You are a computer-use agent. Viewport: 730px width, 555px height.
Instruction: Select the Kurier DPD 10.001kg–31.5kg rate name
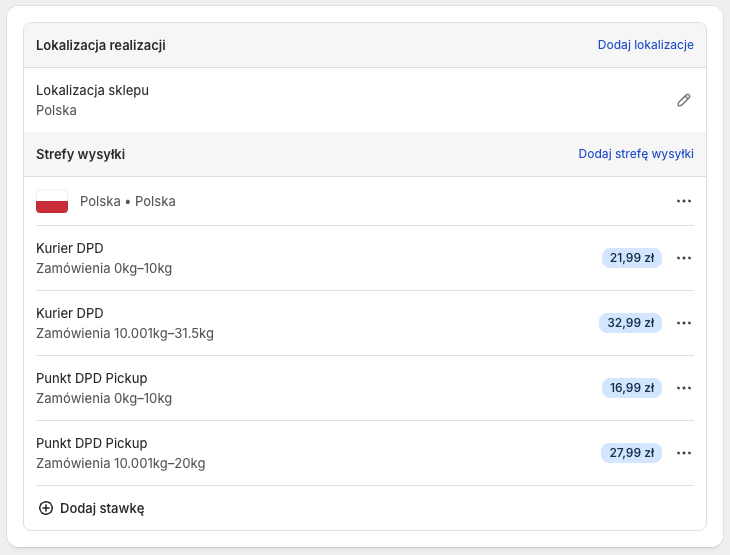tap(70, 313)
